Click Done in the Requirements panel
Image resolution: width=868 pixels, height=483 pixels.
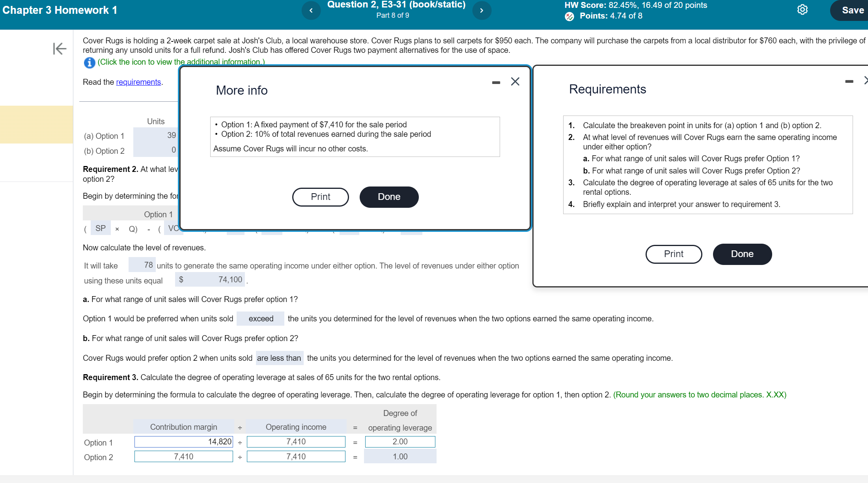pos(742,254)
